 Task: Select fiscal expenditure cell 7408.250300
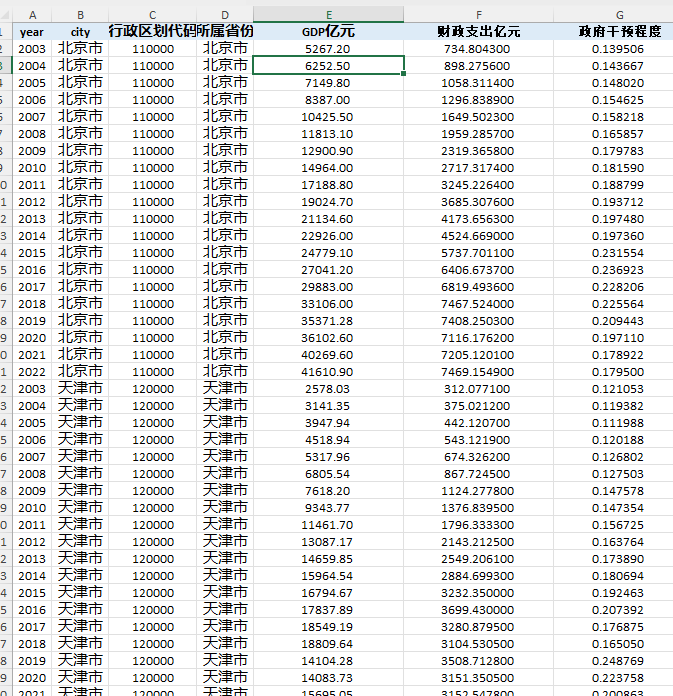(479, 321)
